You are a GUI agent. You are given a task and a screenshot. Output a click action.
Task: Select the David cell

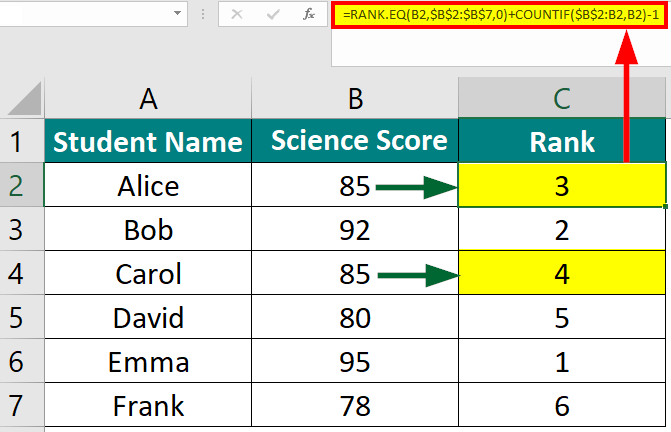coord(148,317)
